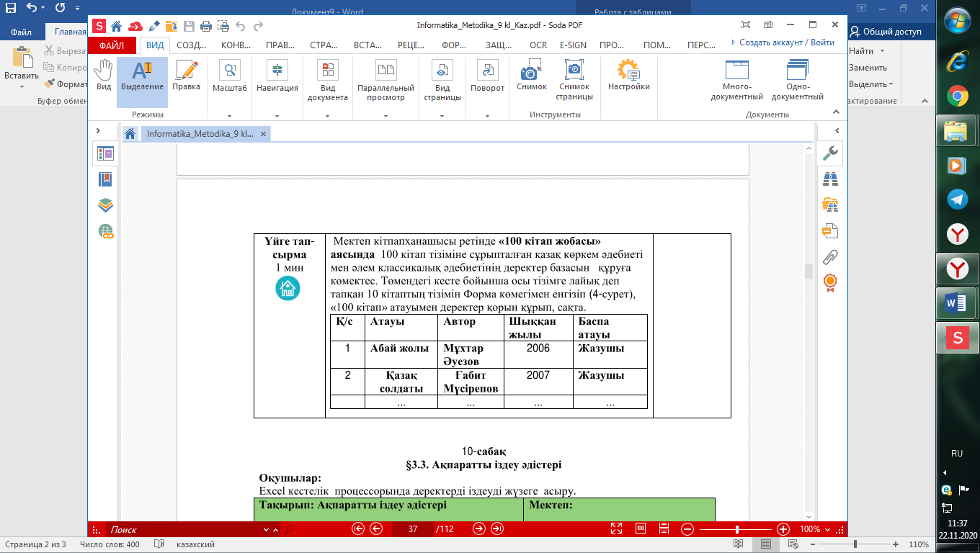Adjust the Soda PDF zoom slider
This screenshot has width=980, height=553.
[736, 529]
